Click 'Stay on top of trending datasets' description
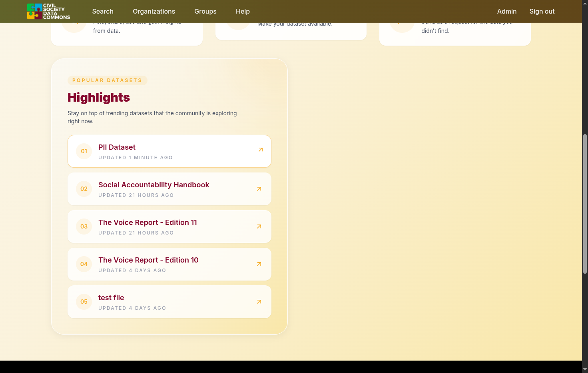Viewport: 588px width, 373px height. click(152, 117)
